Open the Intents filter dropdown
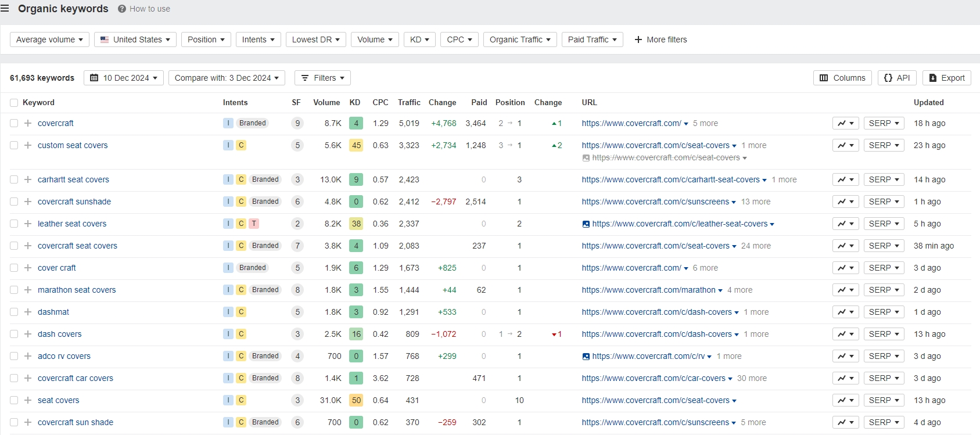980x435 pixels. pyautogui.click(x=259, y=39)
